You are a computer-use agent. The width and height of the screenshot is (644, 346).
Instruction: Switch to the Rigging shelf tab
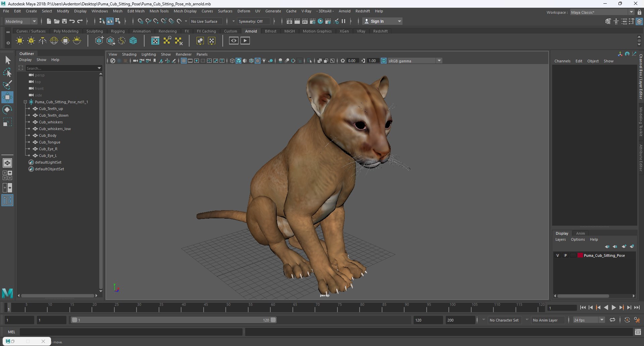coord(118,31)
